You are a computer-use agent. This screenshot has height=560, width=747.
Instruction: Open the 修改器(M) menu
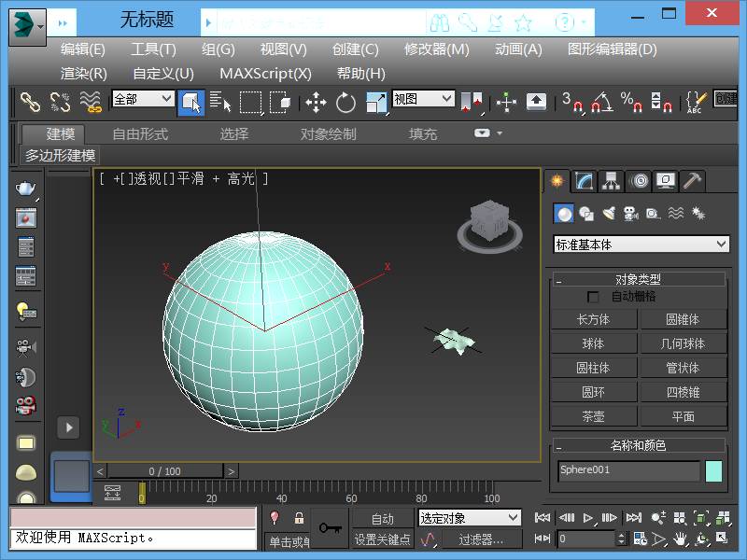pyautogui.click(x=436, y=49)
